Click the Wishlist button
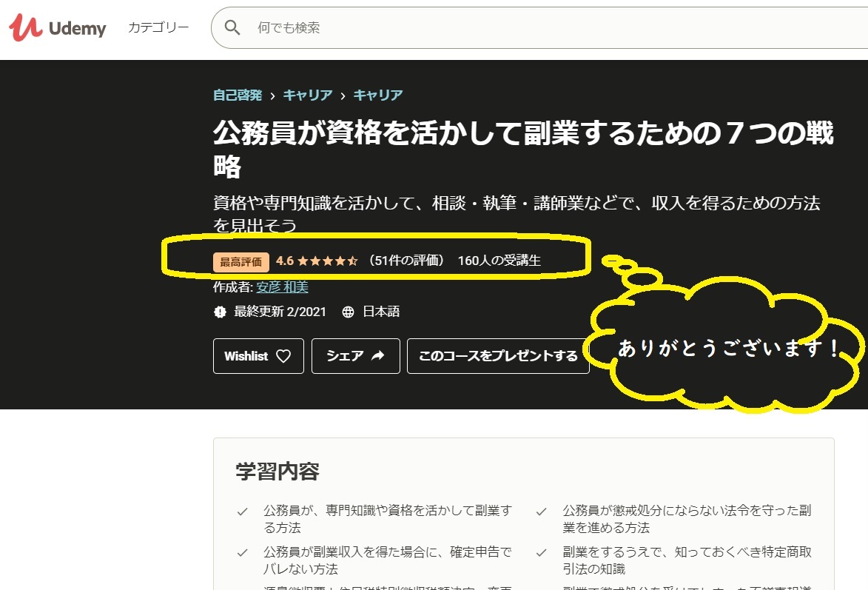The height and width of the screenshot is (590, 868). pyautogui.click(x=258, y=356)
